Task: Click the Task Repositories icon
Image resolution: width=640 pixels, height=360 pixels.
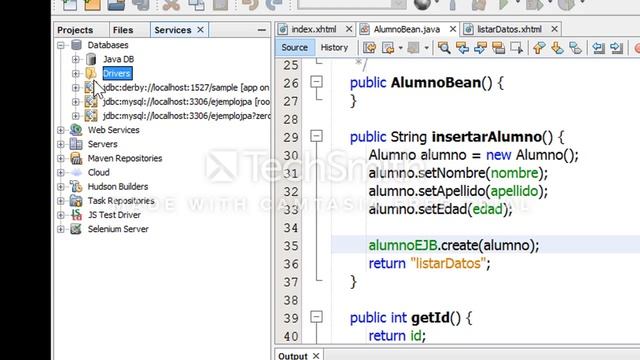Action: (x=76, y=201)
